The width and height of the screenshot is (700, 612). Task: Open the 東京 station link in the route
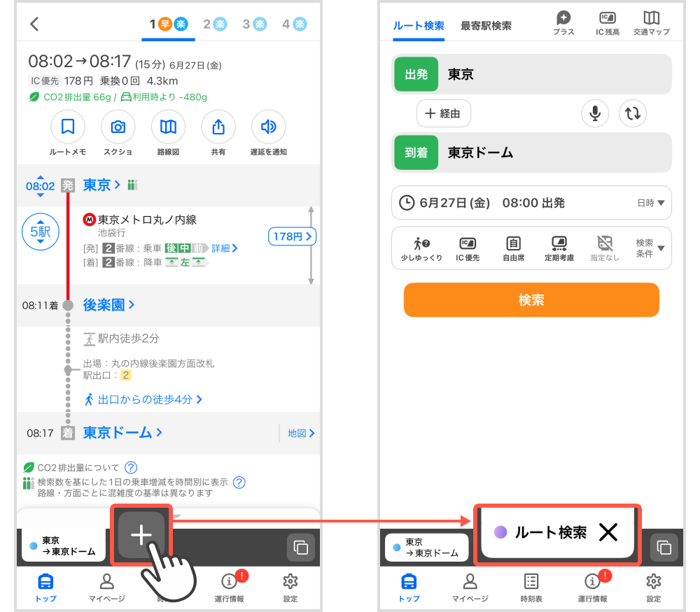click(101, 185)
